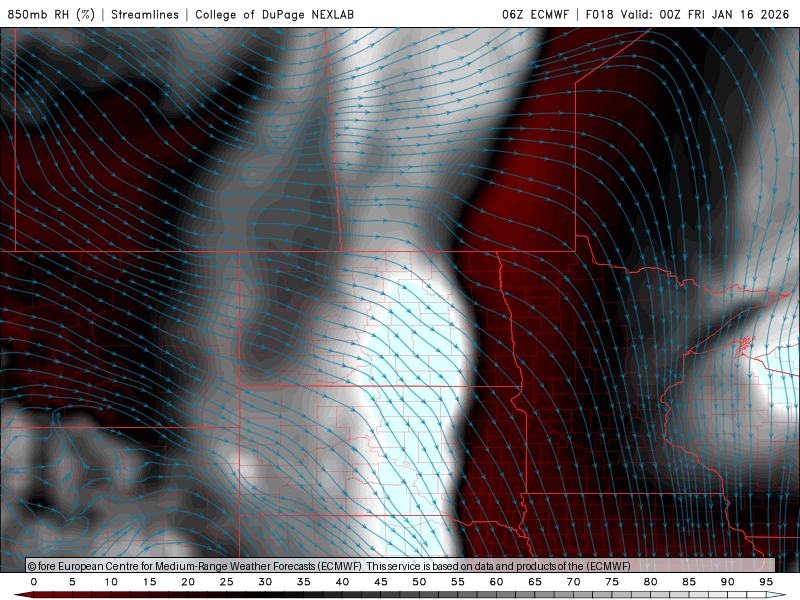This screenshot has height=600, width=800.
Task: Click the 65 label on the colorbar
Action: coord(535,582)
